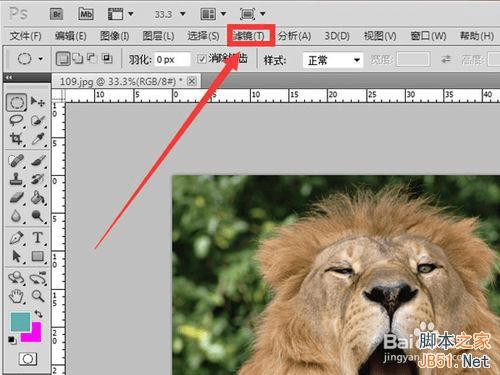Swap foreground and background colors

pyautogui.click(x=38, y=314)
